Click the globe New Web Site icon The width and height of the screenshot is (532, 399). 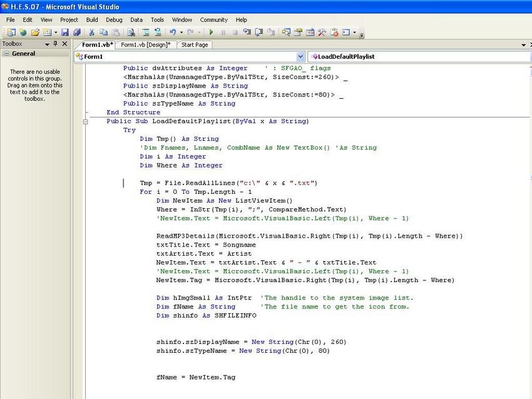coord(23,33)
